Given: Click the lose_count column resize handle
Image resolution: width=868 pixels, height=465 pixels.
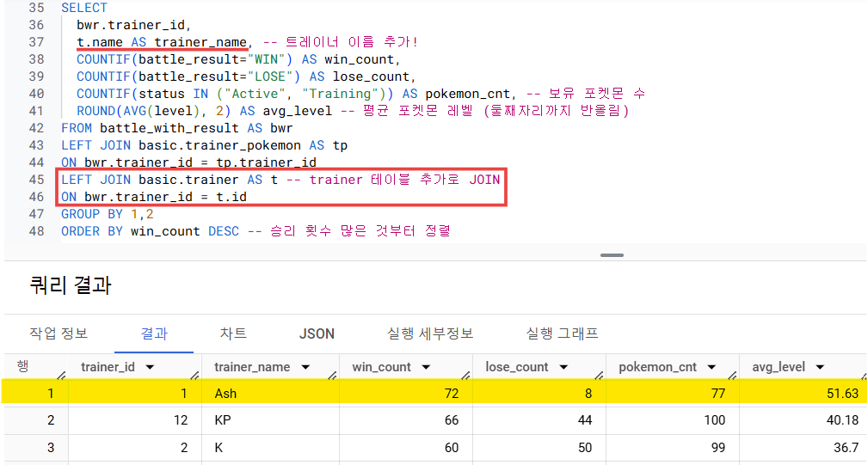Looking at the screenshot, I should [599, 376].
